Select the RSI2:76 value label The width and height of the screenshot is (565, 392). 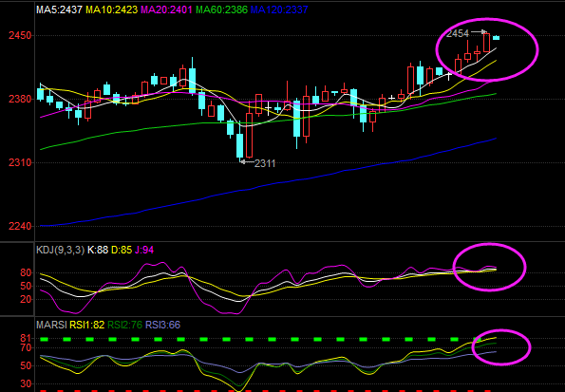[124, 325]
